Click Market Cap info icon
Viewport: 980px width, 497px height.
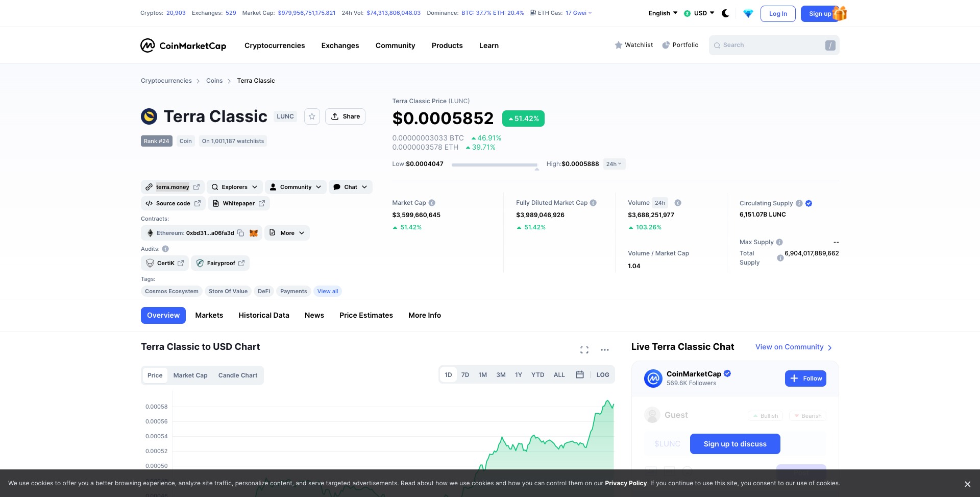[432, 203]
